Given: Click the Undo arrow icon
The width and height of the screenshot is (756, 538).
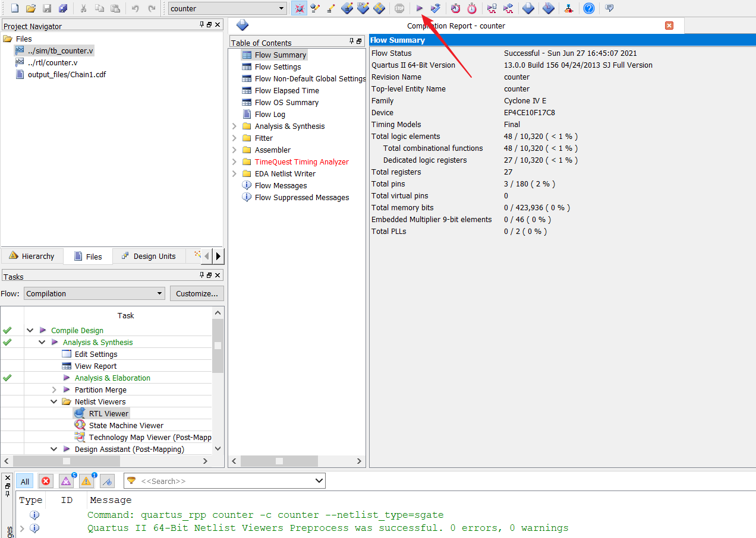Looking at the screenshot, I should [135, 8].
